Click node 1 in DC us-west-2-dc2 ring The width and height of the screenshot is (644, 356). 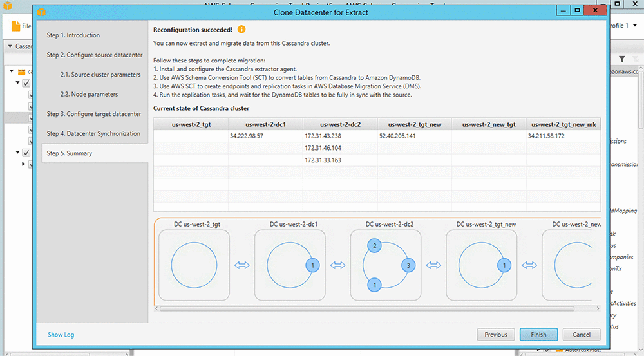(x=374, y=285)
